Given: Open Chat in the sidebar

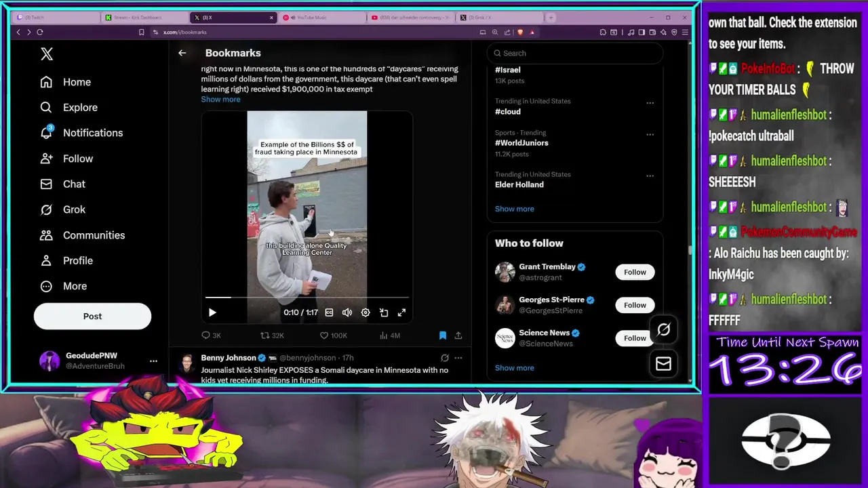Looking at the screenshot, I should point(62,184).
